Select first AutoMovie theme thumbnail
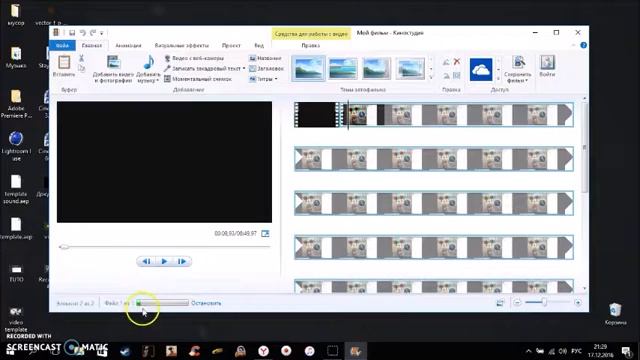Viewport: 640px width, 360px height. coord(309,69)
